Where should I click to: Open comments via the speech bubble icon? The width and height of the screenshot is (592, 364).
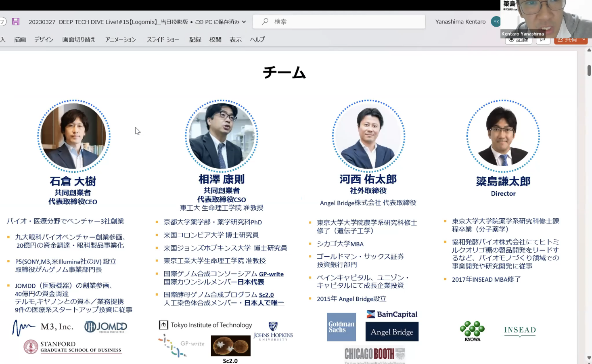click(x=543, y=39)
